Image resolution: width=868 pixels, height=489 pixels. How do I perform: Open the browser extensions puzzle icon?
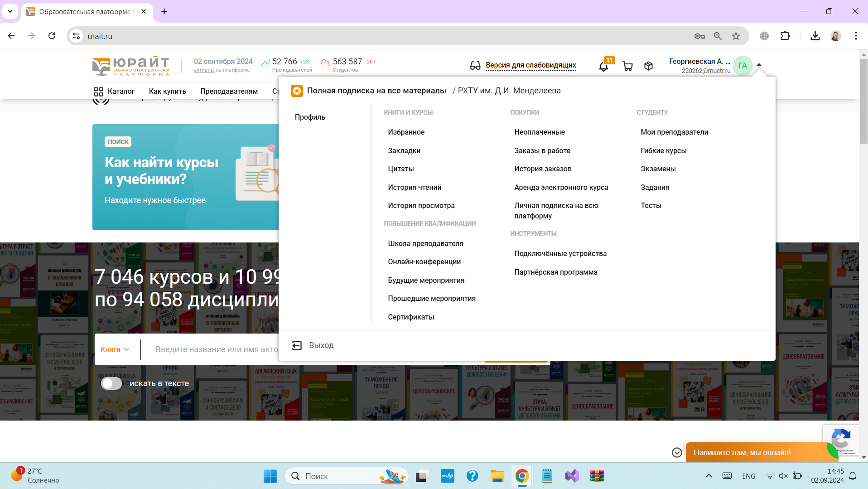point(785,36)
